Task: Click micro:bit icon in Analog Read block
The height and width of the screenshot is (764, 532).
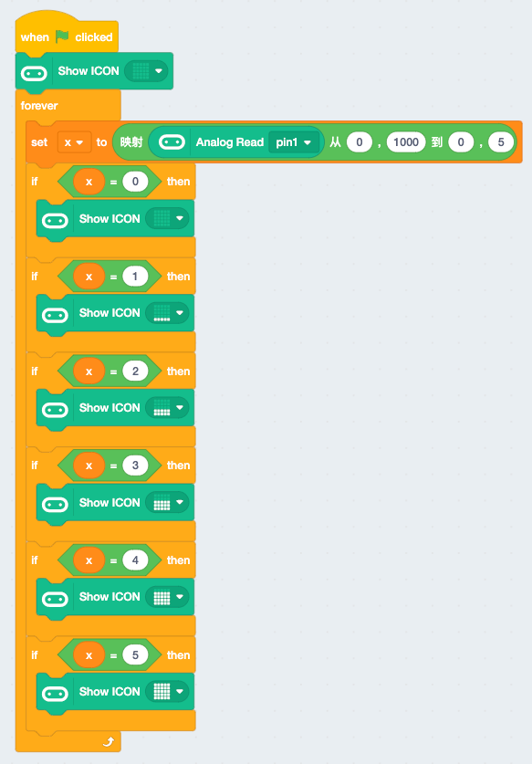Action: tap(172, 142)
